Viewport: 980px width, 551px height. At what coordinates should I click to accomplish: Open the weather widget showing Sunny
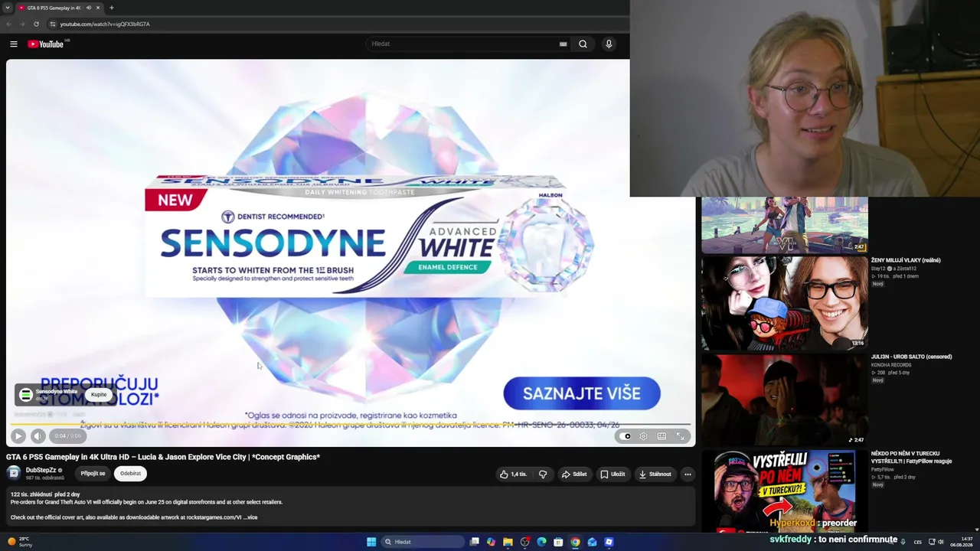point(20,542)
